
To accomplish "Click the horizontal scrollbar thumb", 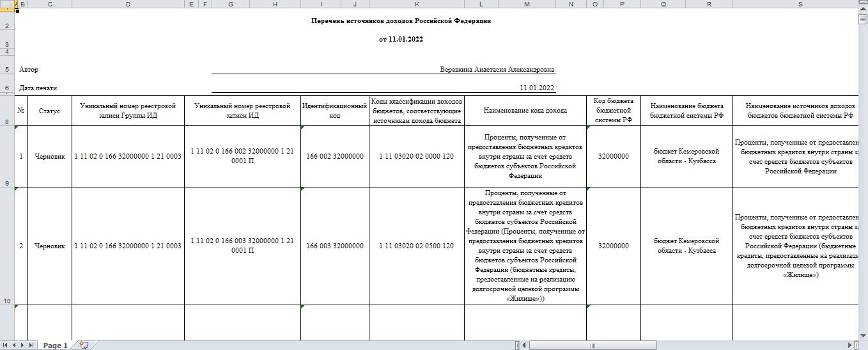I will point(593,346).
